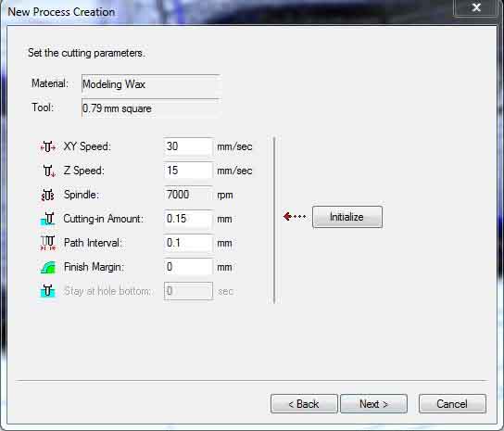
Task: Edit the Cutting-in Amount field
Action: pyautogui.click(x=188, y=219)
